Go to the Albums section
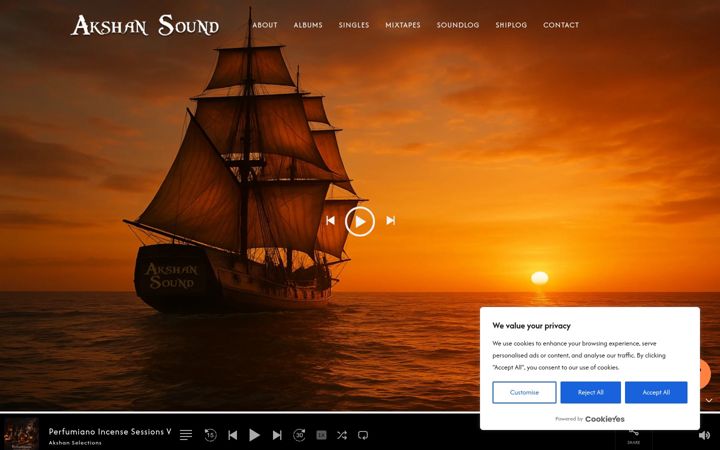Screen dimensions: 720x450 pos(308,25)
